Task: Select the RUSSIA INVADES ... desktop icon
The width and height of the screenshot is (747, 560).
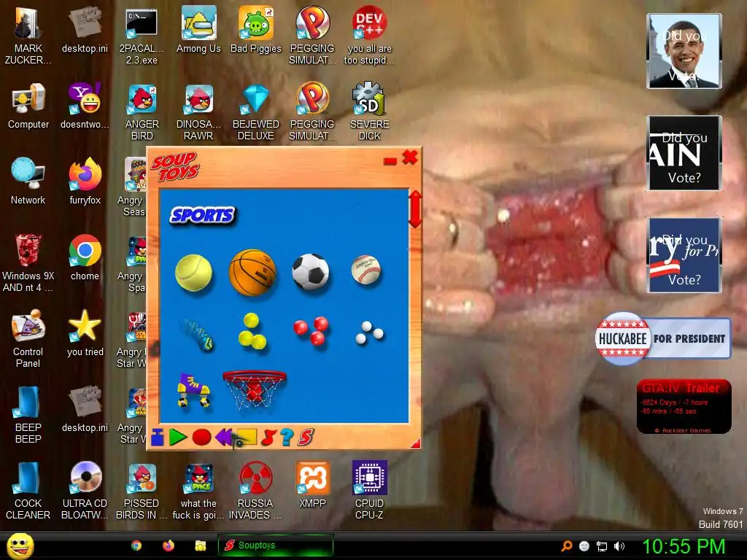Action: pos(255,491)
